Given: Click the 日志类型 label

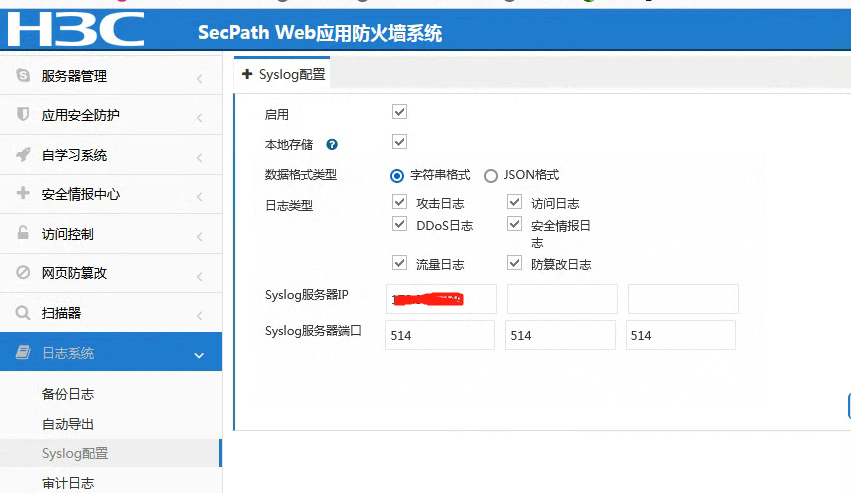Looking at the screenshot, I should click(x=289, y=206).
